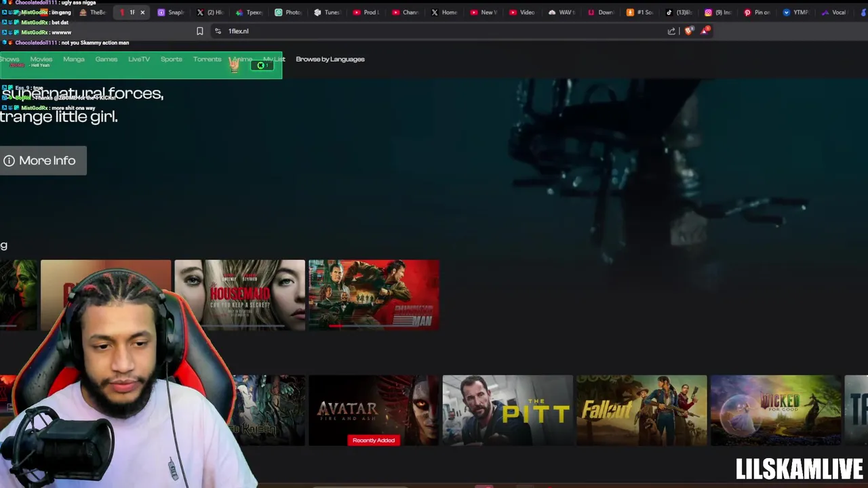Open Avatar Fire and Ash poster

point(374,410)
